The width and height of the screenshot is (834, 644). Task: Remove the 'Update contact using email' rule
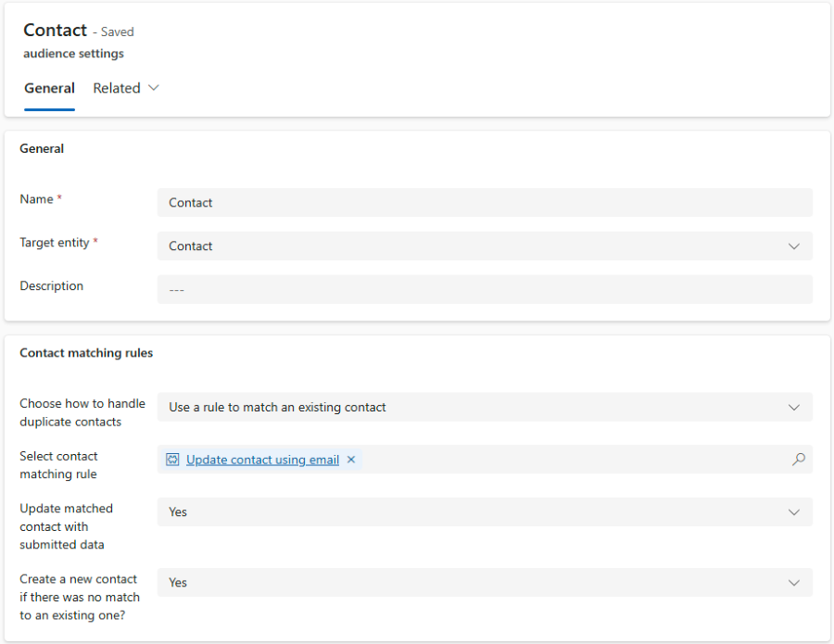(x=351, y=460)
